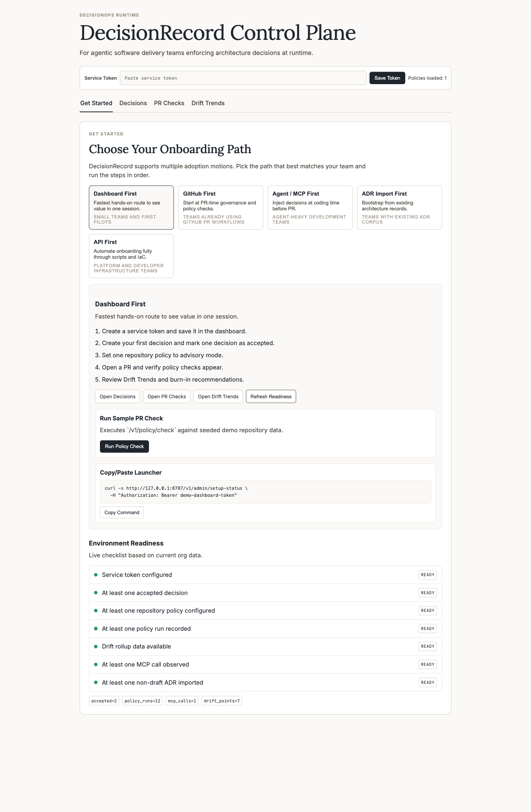Click the Service Token input field
This screenshot has height=812, width=531.
243,78
